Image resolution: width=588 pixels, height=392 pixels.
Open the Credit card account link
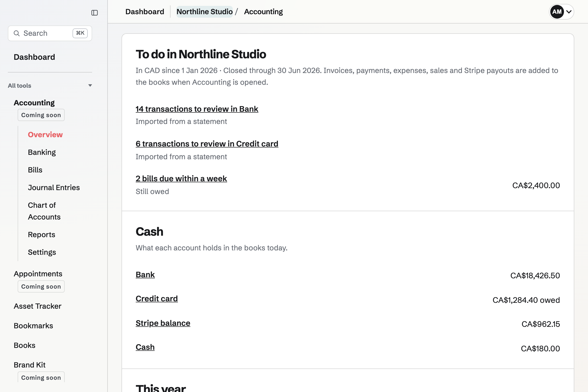pyautogui.click(x=157, y=298)
